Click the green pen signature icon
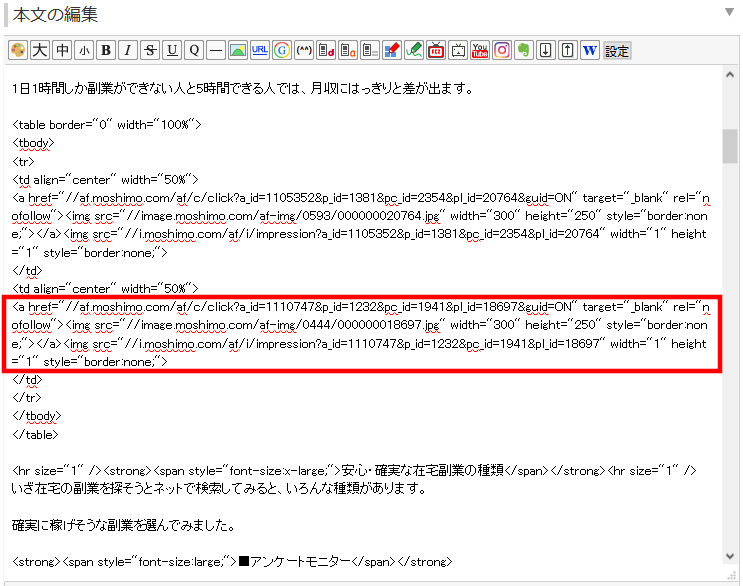 [414, 50]
